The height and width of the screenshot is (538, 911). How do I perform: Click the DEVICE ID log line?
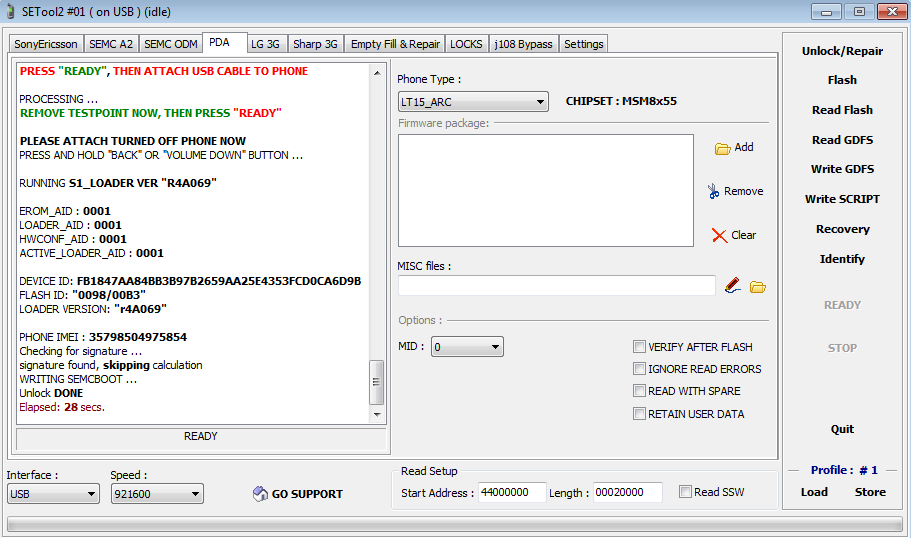(x=190, y=281)
